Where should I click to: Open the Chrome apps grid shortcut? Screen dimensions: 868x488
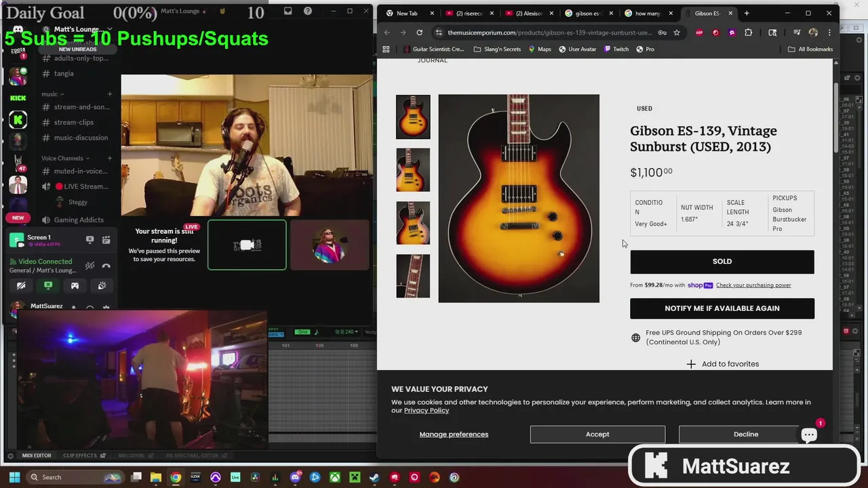pyautogui.click(x=386, y=49)
